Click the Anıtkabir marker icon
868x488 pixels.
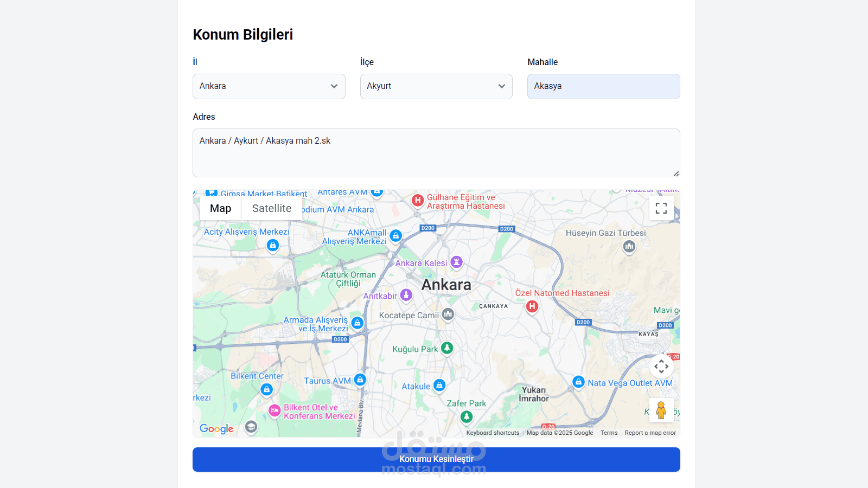tap(406, 295)
